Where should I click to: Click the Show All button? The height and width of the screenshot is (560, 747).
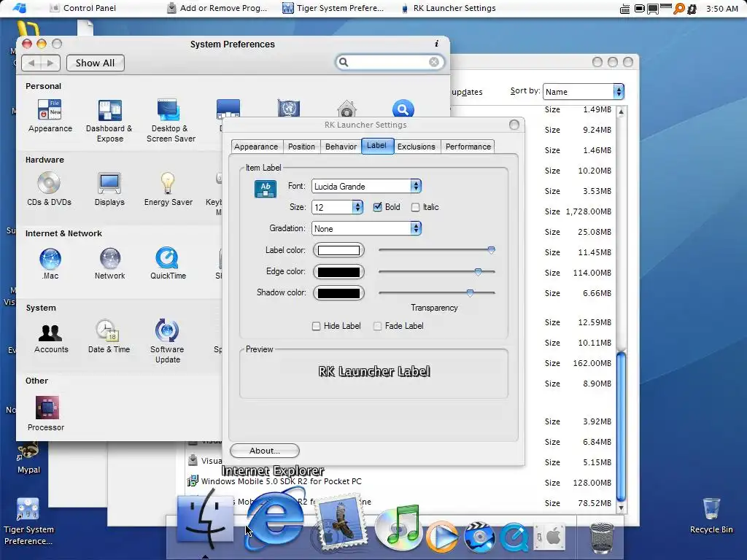point(95,63)
